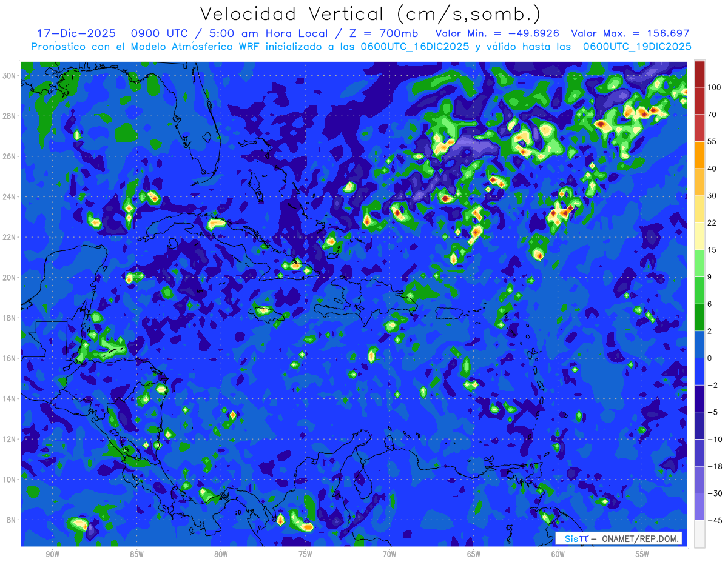Pick the light green swatch between 9 and 15
Image resolution: width=728 pixels, height=562 pixels.
pos(699,263)
